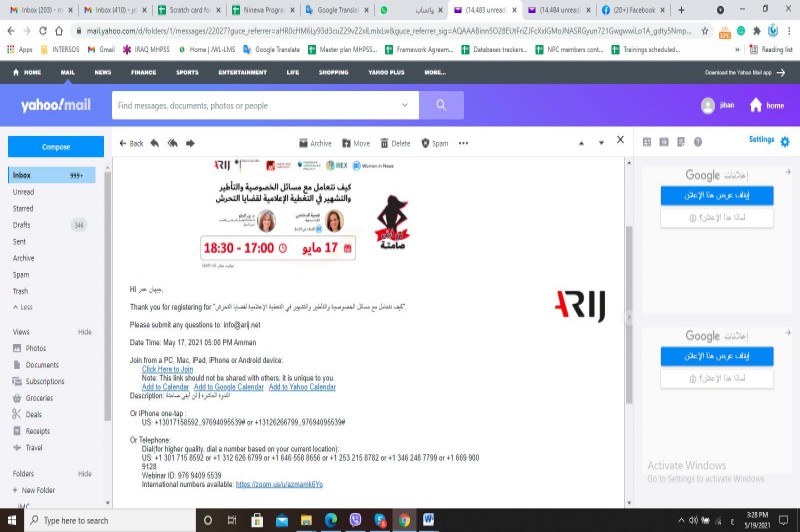The image size is (800, 532).
Task: Hide the Views section
Action: coord(85,331)
